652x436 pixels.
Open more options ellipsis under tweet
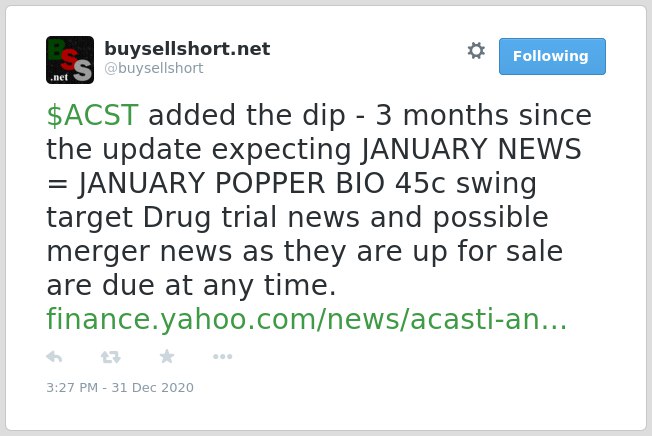(222, 357)
